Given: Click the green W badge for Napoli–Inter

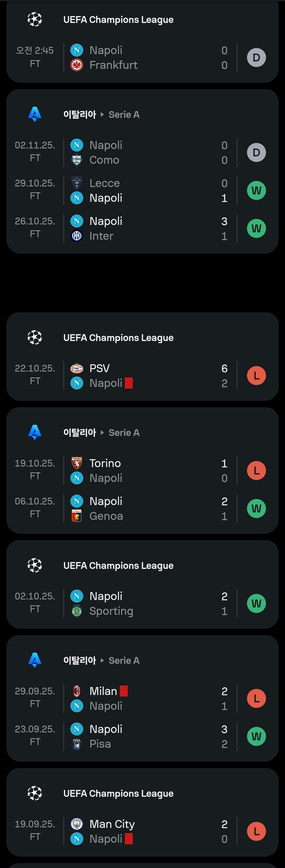Looking at the screenshot, I should pyautogui.click(x=256, y=228).
